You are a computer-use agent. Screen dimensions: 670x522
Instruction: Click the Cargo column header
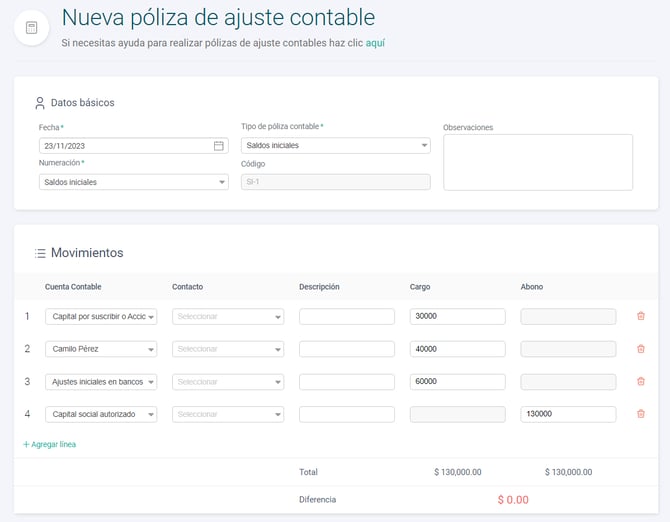(420, 287)
